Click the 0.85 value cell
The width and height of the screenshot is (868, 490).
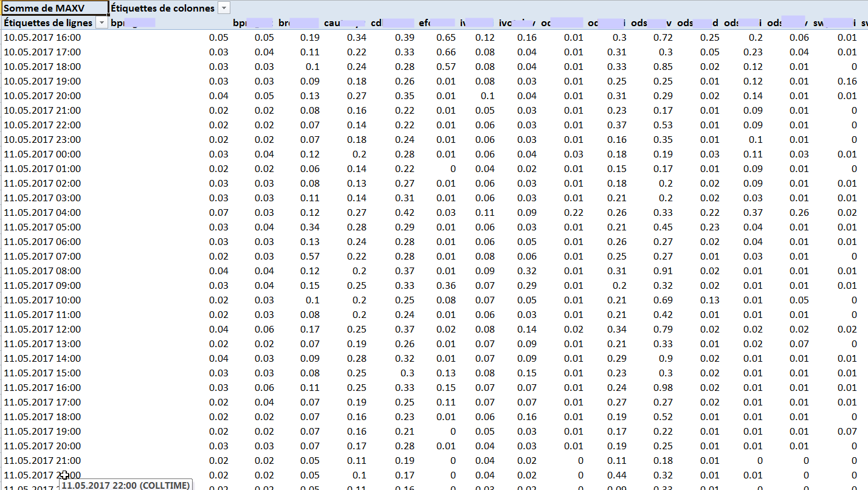tap(663, 67)
